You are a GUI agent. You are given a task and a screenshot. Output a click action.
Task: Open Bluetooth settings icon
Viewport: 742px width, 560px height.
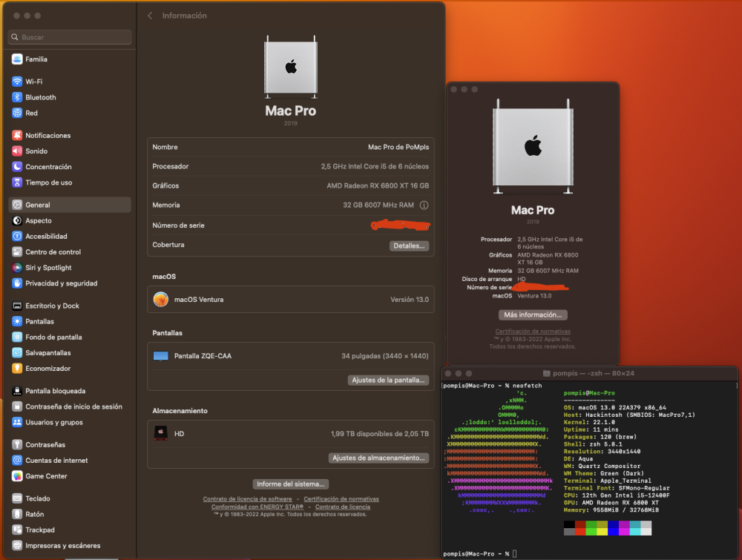(17, 97)
